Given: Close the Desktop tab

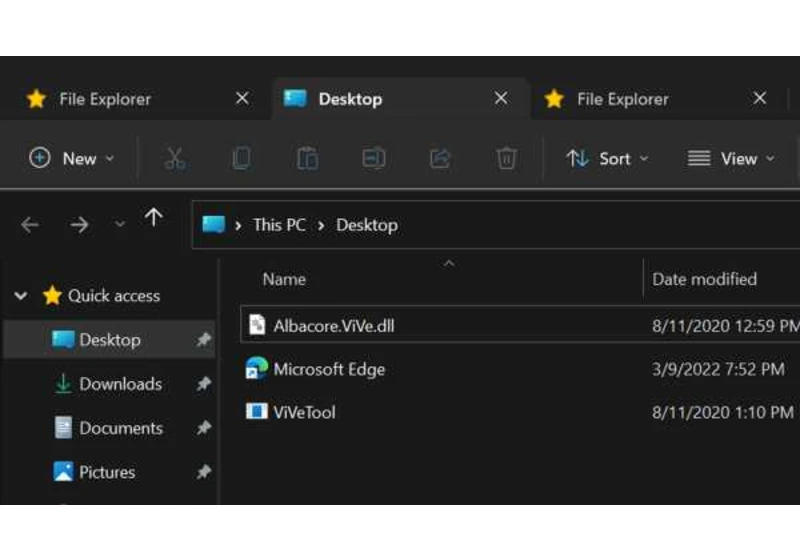Looking at the screenshot, I should coord(501,98).
